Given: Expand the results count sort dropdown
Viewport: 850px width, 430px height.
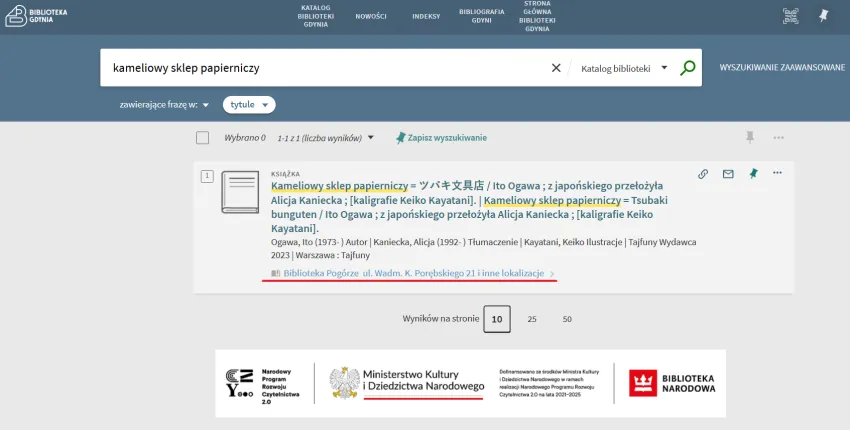Looking at the screenshot, I should click(371, 138).
